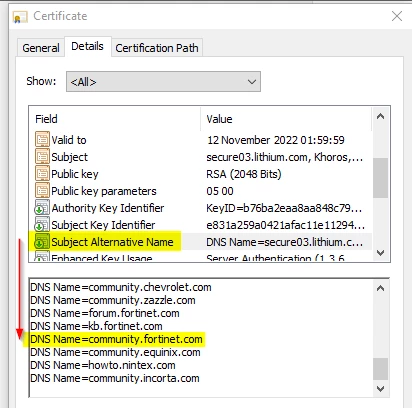412x408 pixels.
Task: Click the field list scrollbar thumb
Action: [380, 178]
